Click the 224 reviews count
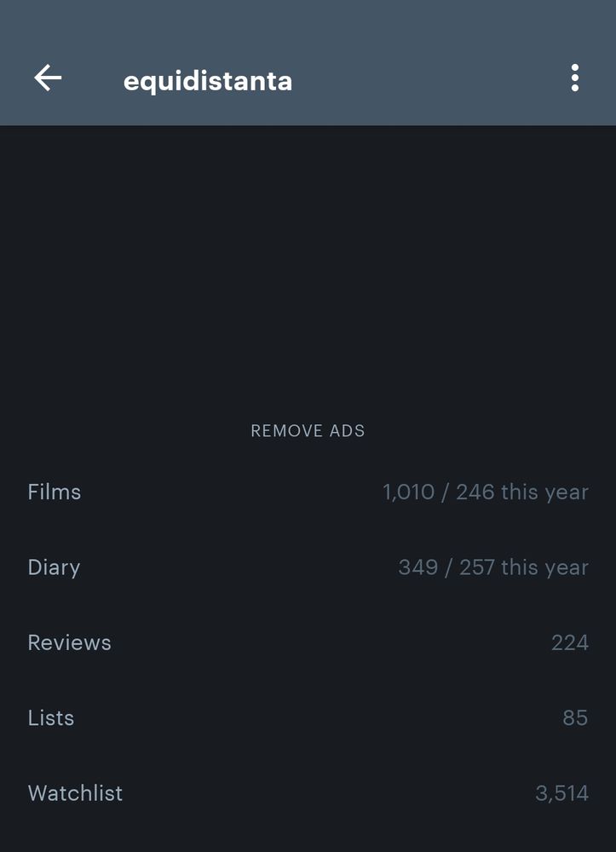The height and width of the screenshot is (852, 616). (x=569, y=642)
